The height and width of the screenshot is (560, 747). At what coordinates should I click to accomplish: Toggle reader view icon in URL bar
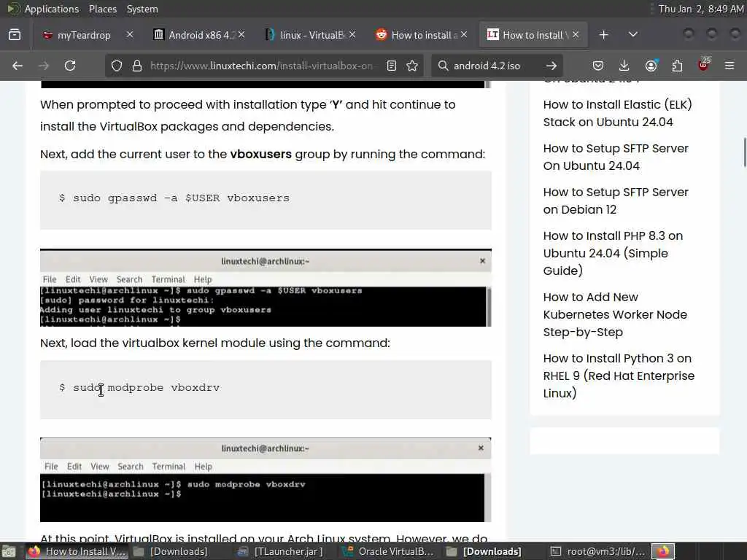(392, 66)
